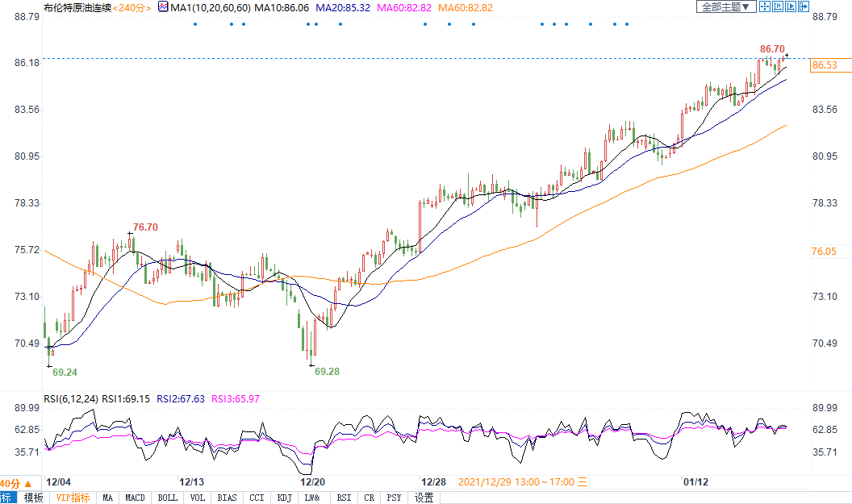Viewport: 852px width, 504px height.
Task: Open the VIP指标 tab
Action: coord(73,498)
